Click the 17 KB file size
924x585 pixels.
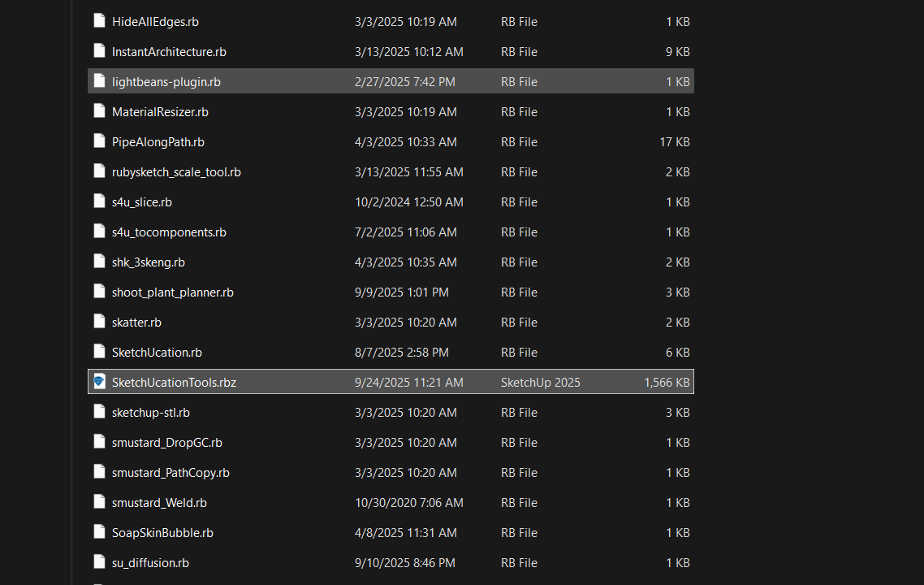click(675, 142)
